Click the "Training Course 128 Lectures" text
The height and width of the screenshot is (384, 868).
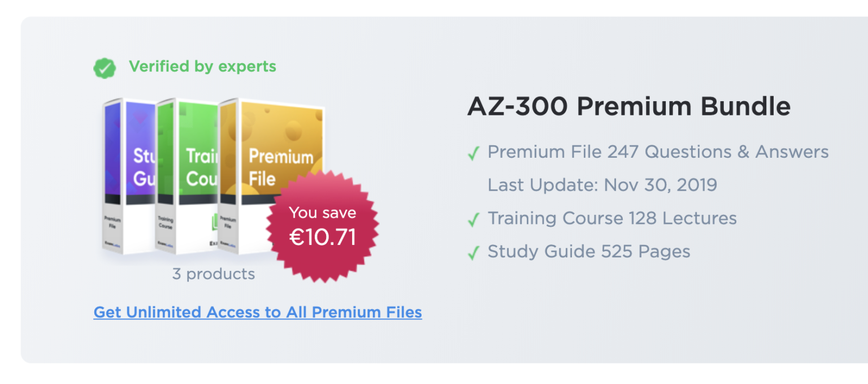pos(612,218)
